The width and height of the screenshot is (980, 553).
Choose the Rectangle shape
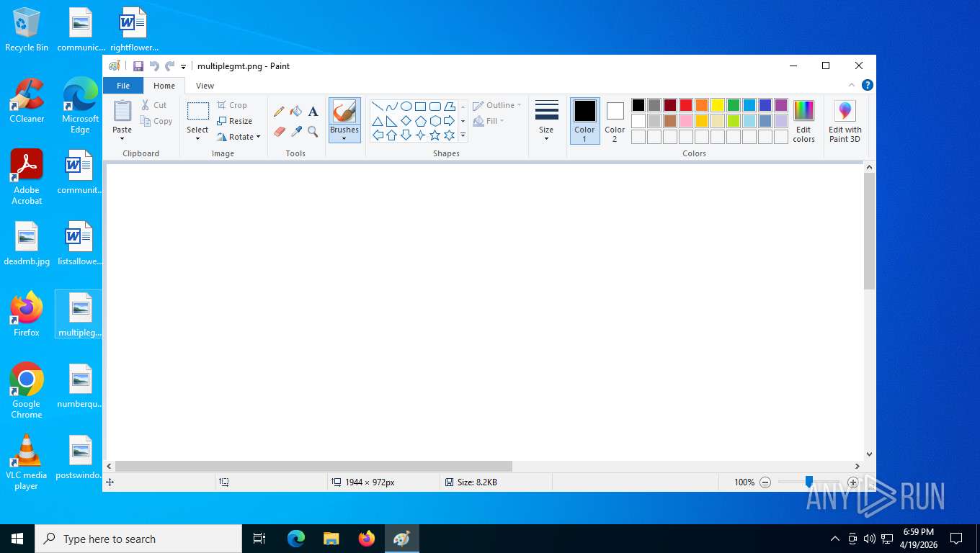coord(420,106)
